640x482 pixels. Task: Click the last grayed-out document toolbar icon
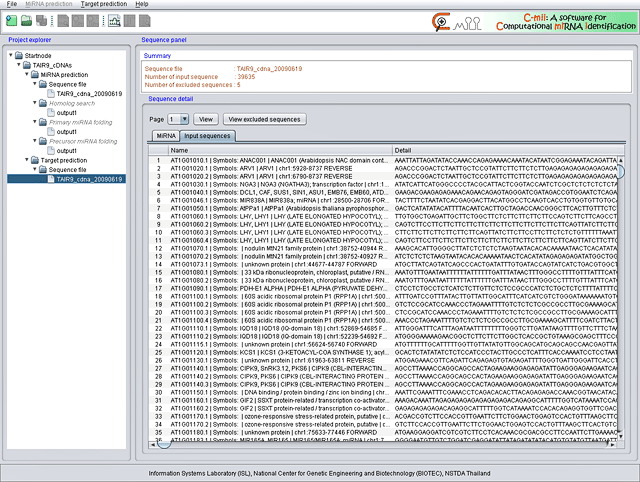[144, 20]
